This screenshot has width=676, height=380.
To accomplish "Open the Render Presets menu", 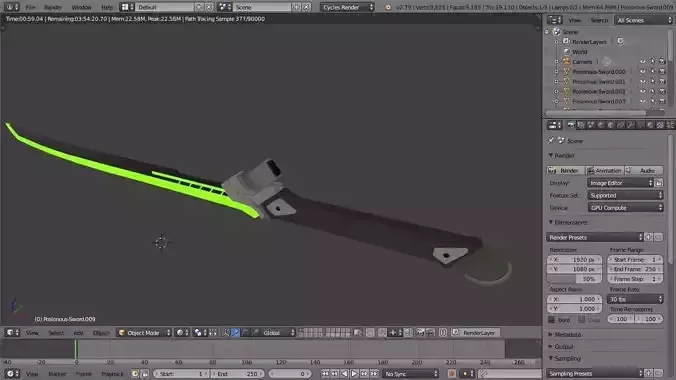I will coord(595,237).
